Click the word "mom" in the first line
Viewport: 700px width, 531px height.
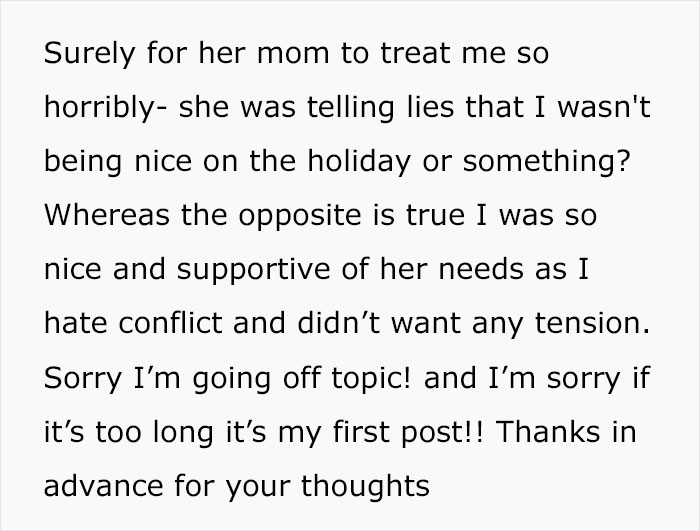point(293,54)
